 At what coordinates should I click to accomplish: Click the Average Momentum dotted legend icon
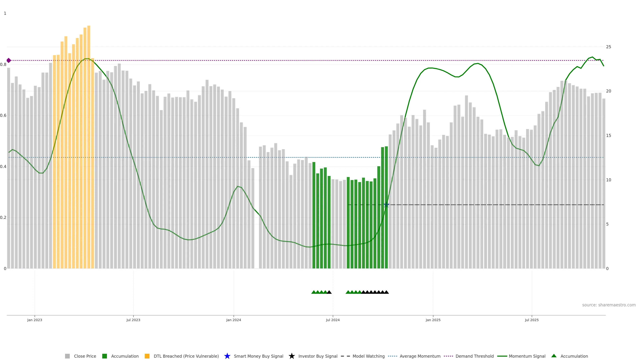[x=392, y=356]
